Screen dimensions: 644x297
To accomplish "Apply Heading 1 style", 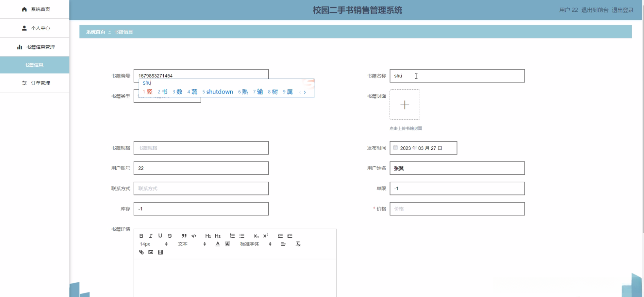I will coord(208,236).
